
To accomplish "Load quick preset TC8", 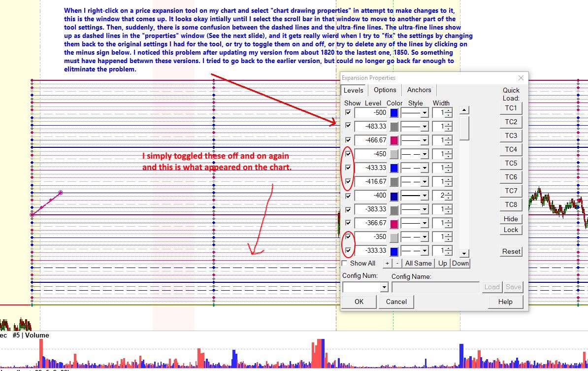I will coord(511,204).
